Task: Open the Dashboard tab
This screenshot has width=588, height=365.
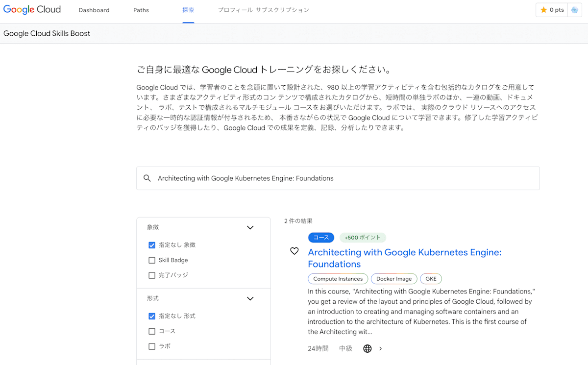Action: [x=94, y=10]
